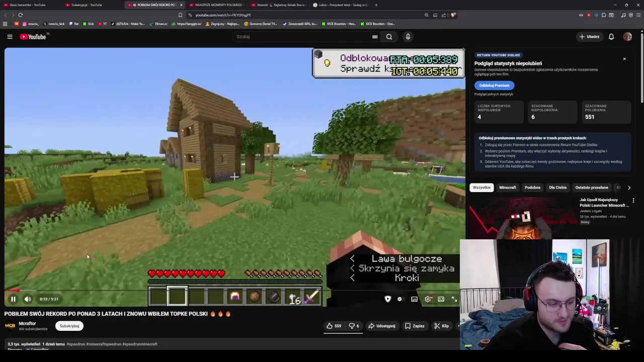
Task: Select the Minecraft filter chip
Action: [508, 188]
